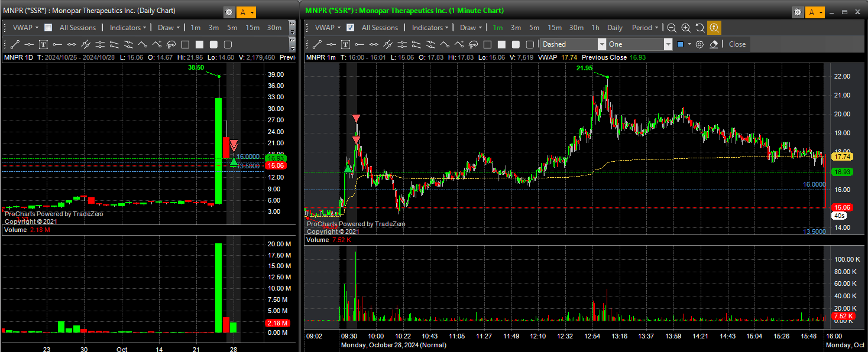Check All Sessions box in Daily Chart

click(x=48, y=28)
